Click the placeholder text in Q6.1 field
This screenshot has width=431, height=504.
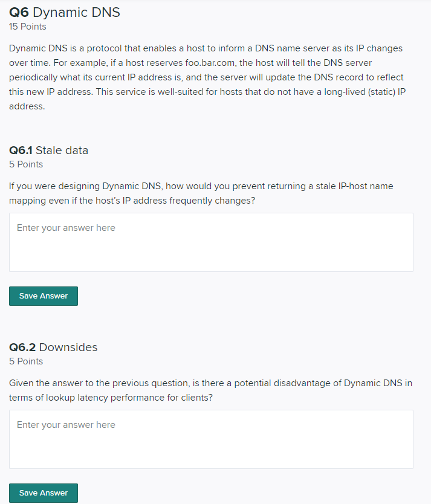coord(66,227)
